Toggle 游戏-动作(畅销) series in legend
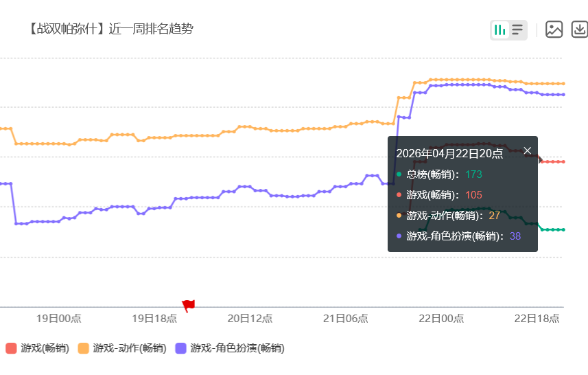Viewport: 588px width, 375px height. (122, 348)
